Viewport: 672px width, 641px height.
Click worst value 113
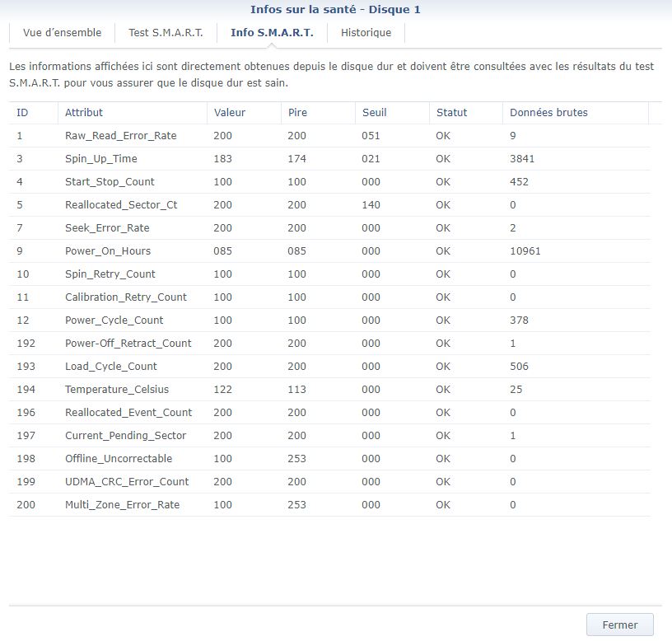click(297, 390)
